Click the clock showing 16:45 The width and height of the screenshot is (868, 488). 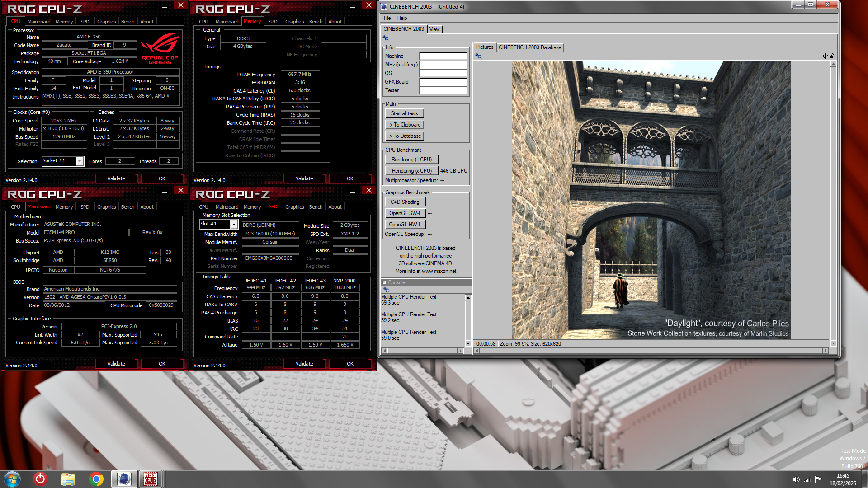point(843,475)
